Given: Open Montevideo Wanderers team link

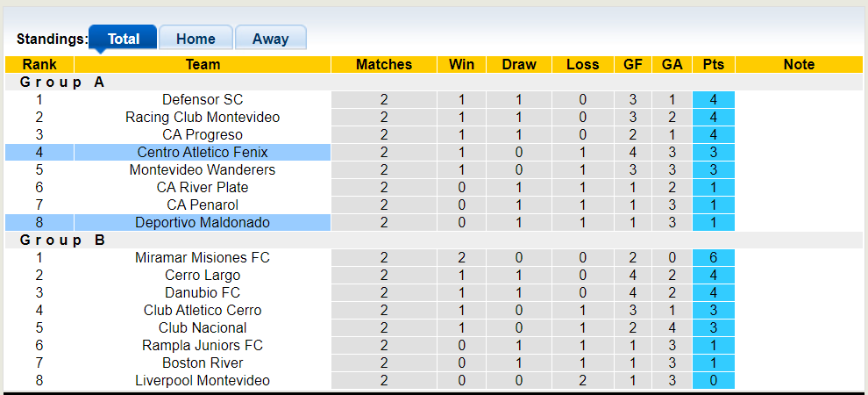Looking at the screenshot, I should [203, 170].
